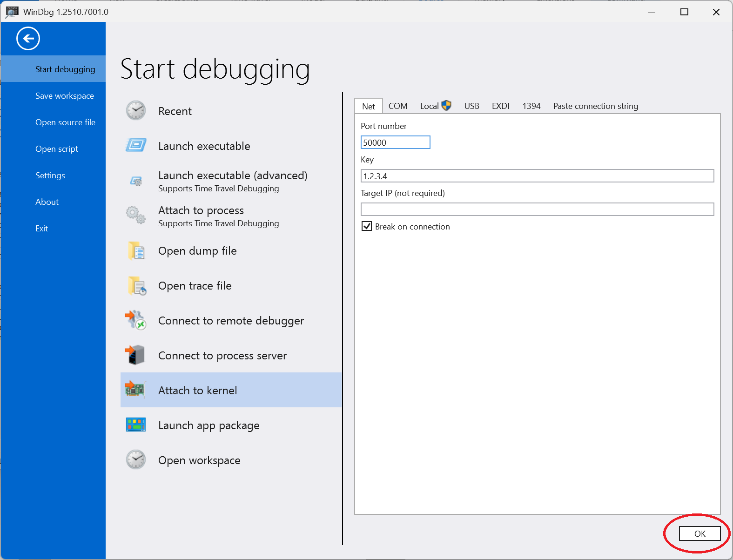Open About from the sidebar
The image size is (733, 560).
click(x=54, y=202)
